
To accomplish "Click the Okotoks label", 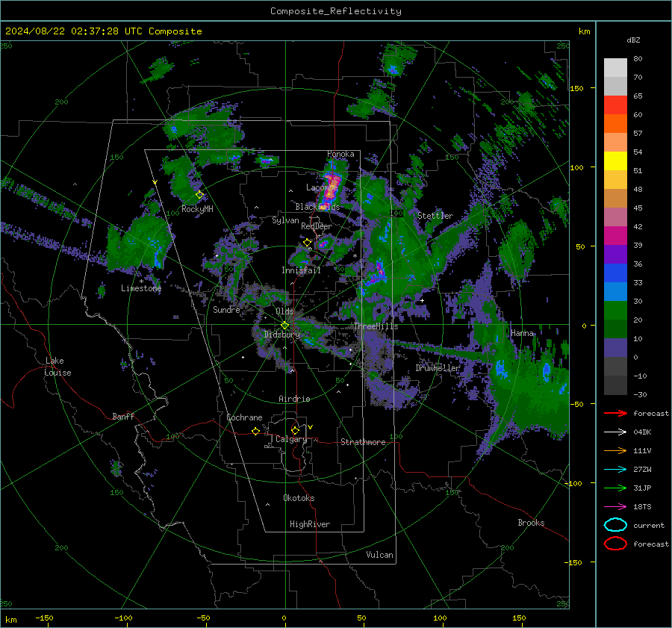I will click(299, 498).
